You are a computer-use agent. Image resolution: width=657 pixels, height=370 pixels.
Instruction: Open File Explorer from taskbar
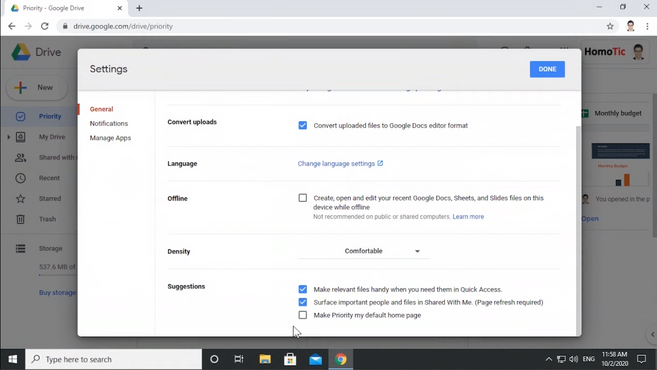click(265, 359)
